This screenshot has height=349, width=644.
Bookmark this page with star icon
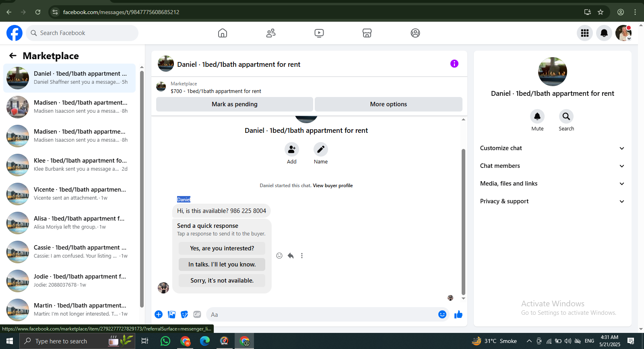[x=601, y=12]
